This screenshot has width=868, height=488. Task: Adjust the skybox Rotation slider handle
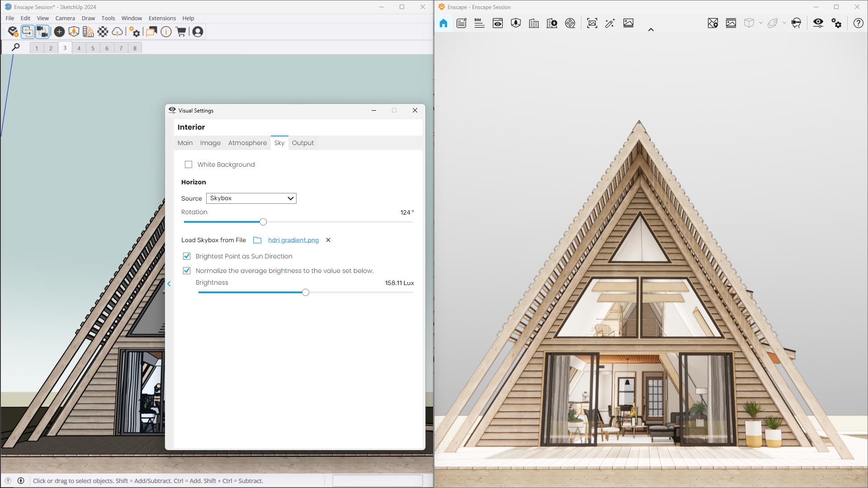point(263,222)
